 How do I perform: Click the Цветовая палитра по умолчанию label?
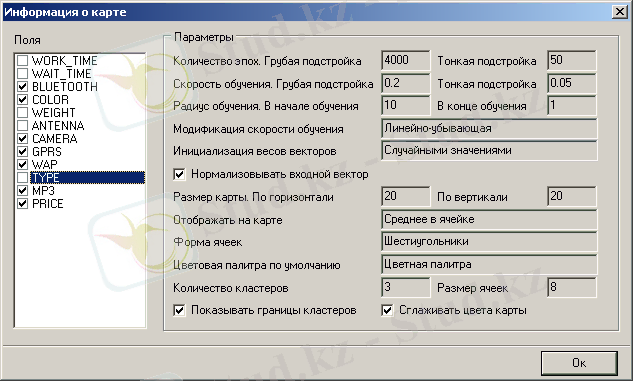257,266
